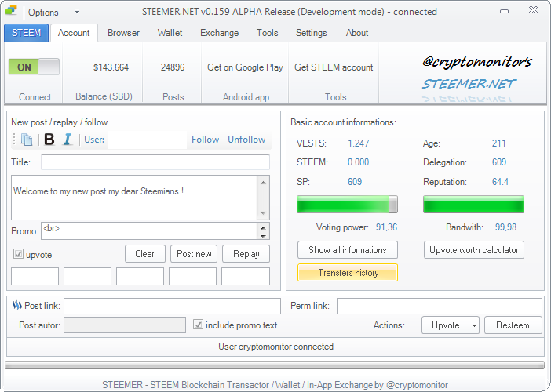Toggle italic formatting with the I icon
The image size is (551, 392).
[x=68, y=140]
